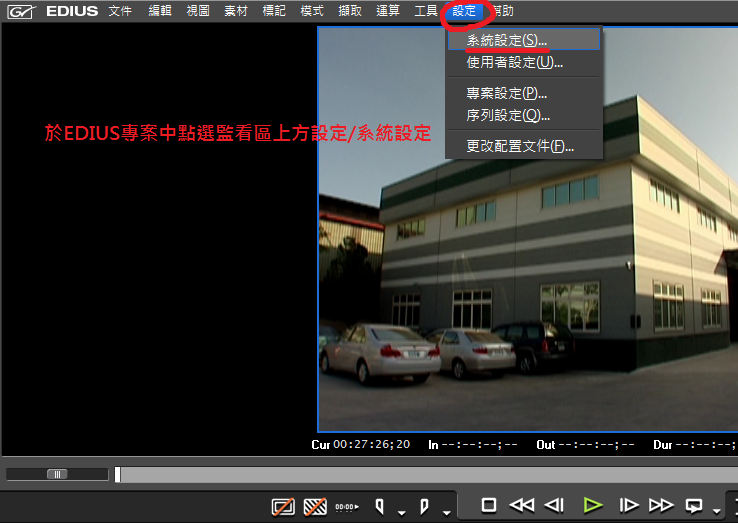The width and height of the screenshot is (738, 523).
Task: Step back one frame
Action: (554, 505)
